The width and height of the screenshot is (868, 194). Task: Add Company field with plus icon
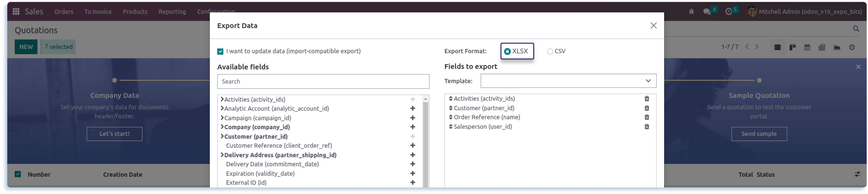[x=413, y=127]
